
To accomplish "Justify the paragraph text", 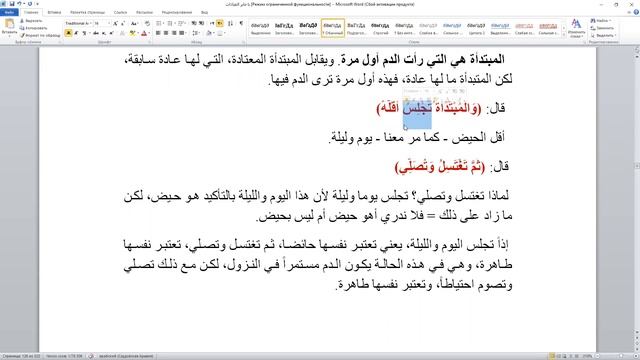I will coord(182,33).
